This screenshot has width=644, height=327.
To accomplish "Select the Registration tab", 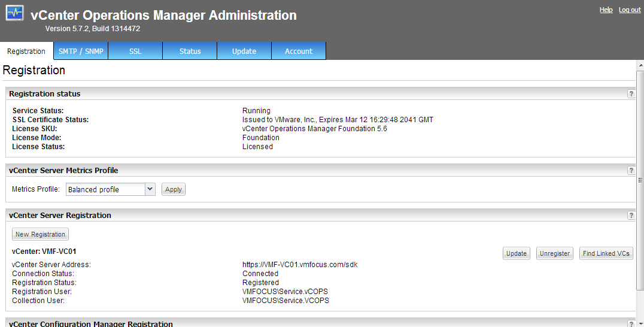I will point(26,52).
